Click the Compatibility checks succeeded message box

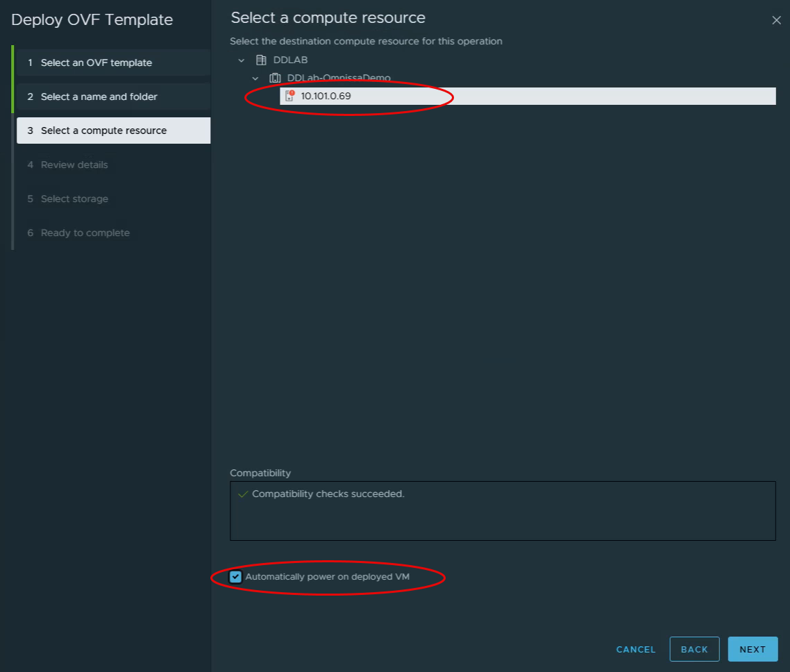(x=502, y=510)
